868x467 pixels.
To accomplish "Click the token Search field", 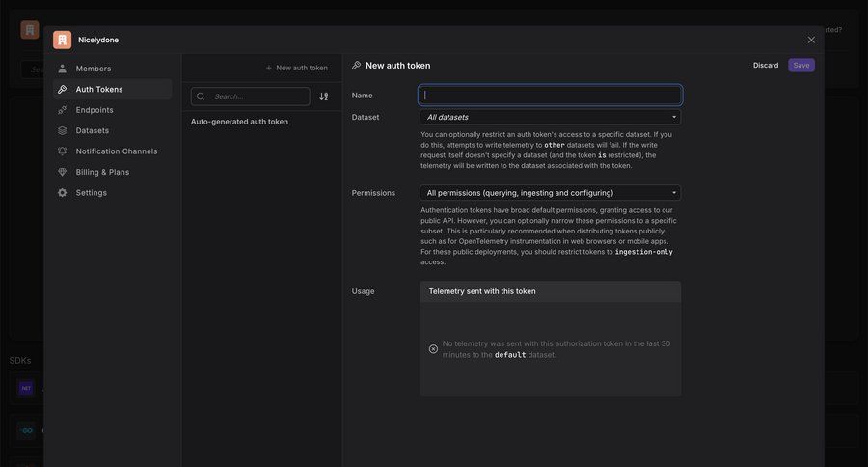I will tap(250, 96).
